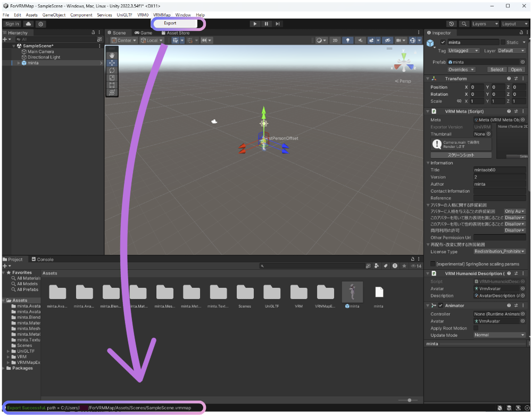Open the version control settings icon
532x415 pixels.
coord(41,24)
